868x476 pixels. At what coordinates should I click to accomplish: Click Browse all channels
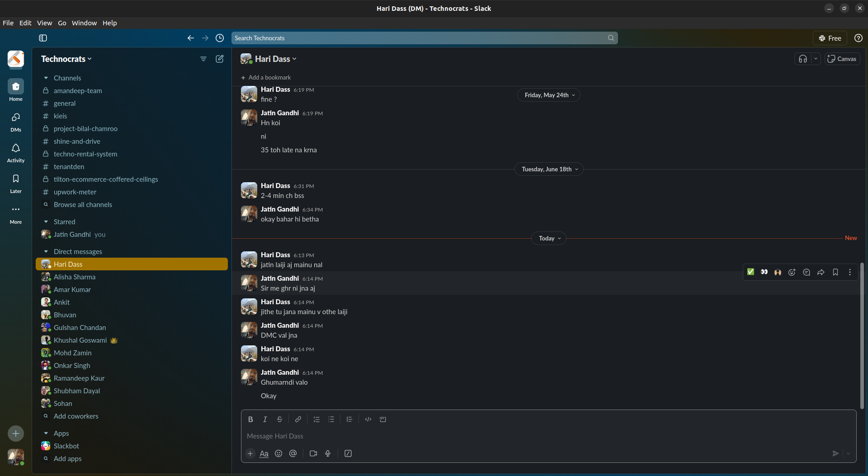click(x=83, y=204)
